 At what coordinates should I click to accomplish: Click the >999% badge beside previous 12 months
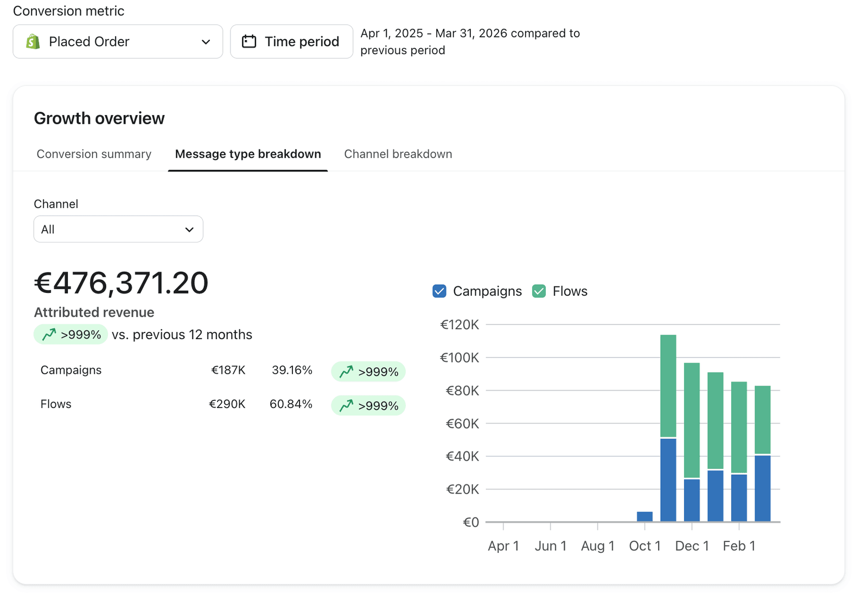[x=71, y=335]
